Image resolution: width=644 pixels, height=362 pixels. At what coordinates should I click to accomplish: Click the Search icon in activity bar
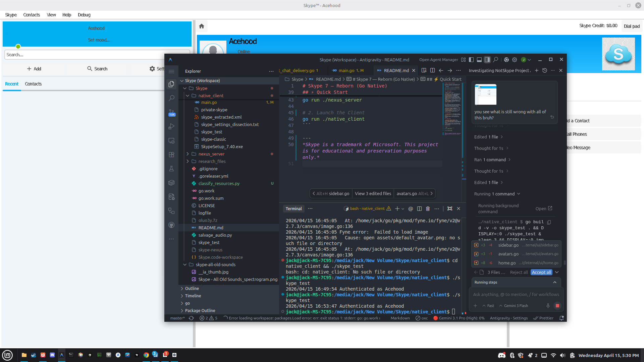[x=171, y=98]
